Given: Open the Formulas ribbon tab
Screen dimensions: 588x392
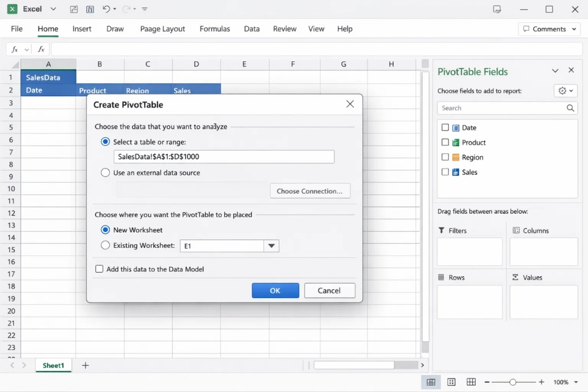Looking at the screenshot, I should coord(214,29).
